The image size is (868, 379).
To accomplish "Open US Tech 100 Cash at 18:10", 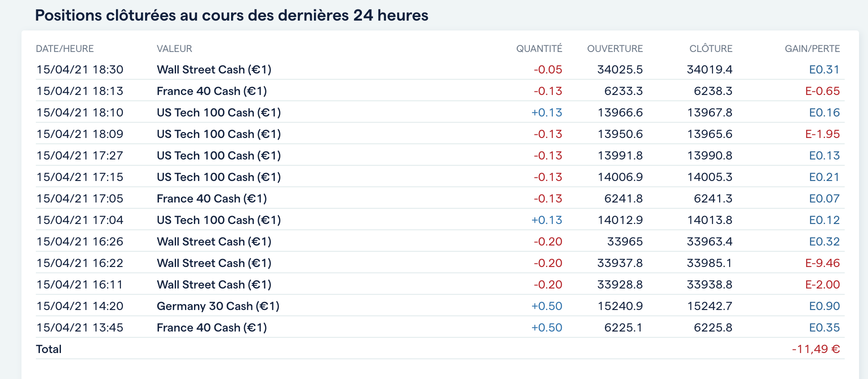I will pos(219,113).
